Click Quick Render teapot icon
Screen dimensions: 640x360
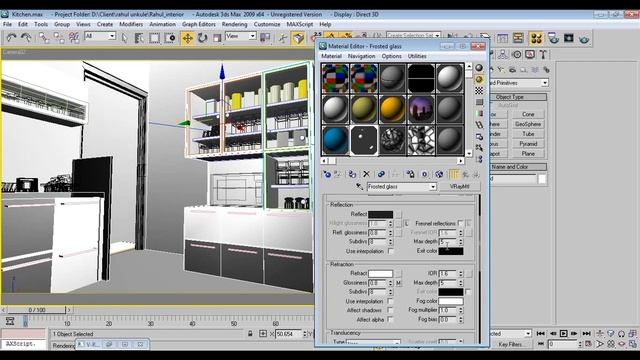584,39
